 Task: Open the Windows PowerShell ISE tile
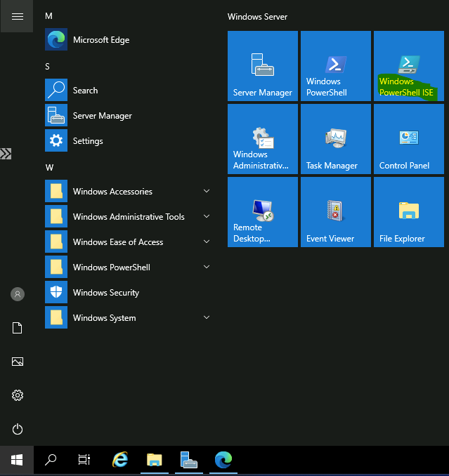[408, 66]
